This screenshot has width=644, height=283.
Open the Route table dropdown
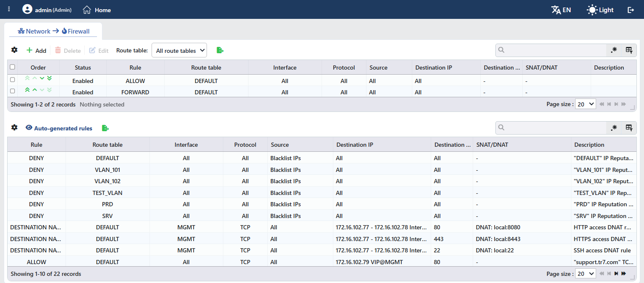179,50
